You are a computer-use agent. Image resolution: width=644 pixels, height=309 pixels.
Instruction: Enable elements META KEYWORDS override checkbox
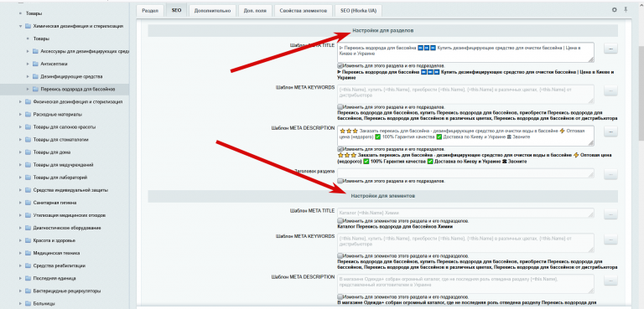pyautogui.click(x=340, y=255)
